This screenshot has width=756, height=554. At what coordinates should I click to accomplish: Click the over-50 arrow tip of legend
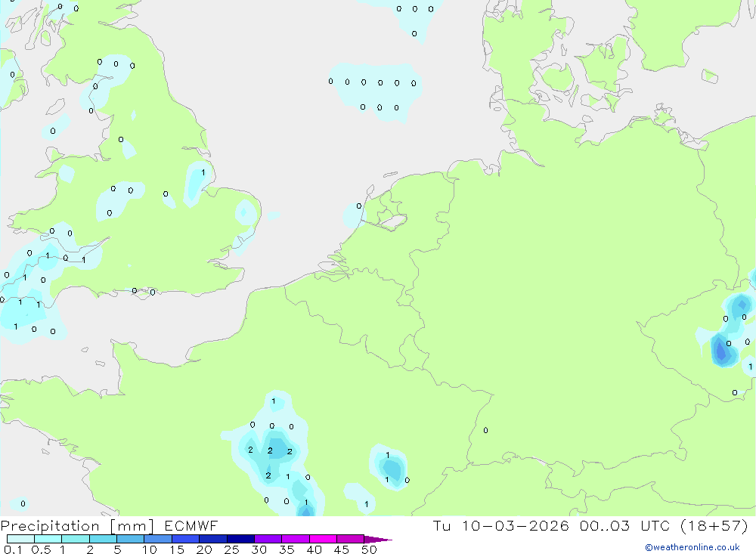(x=378, y=539)
